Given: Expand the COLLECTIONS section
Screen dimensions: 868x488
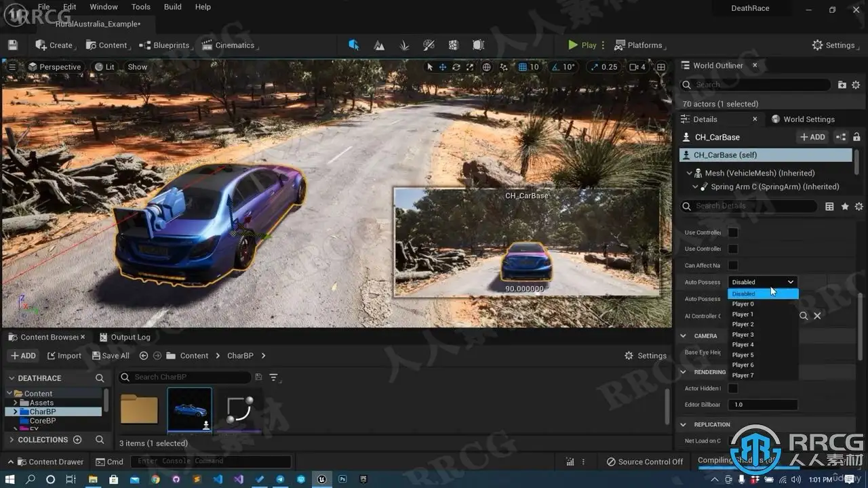Looking at the screenshot, I should coord(11,440).
